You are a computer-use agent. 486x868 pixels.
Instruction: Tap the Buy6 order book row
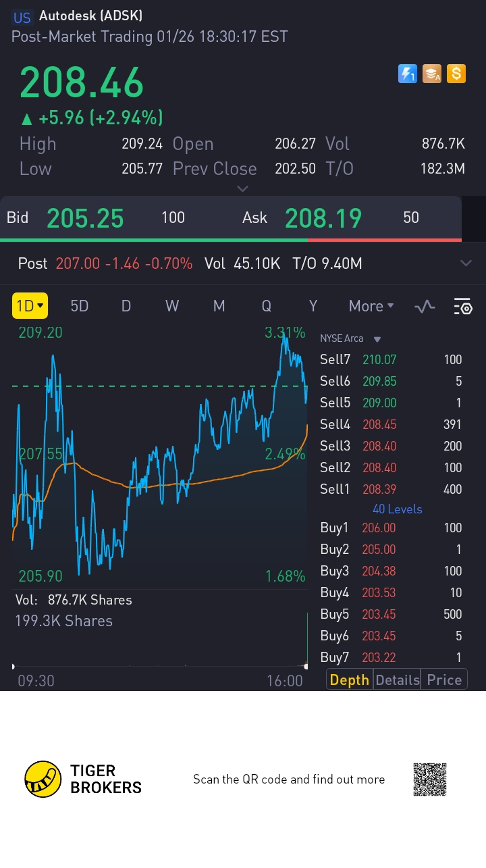(x=391, y=636)
